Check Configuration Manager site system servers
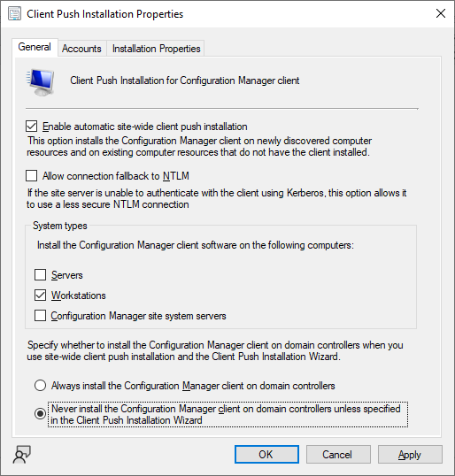The height and width of the screenshot is (476, 455). (x=40, y=315)
